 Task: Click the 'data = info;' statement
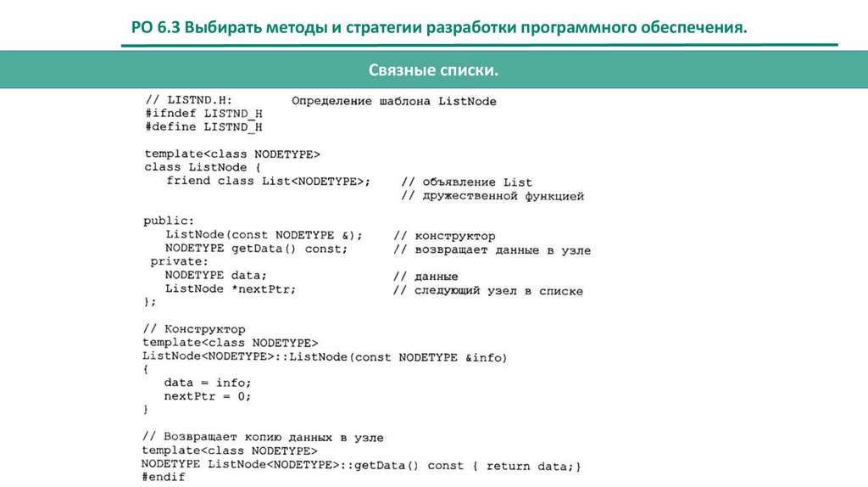pyautogui.click(x=208, y=383)
